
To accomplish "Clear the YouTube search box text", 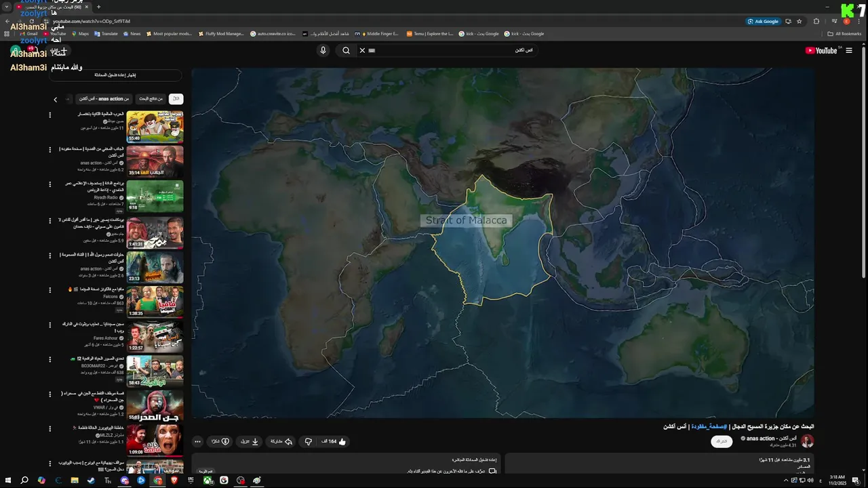I will [x=362, y=50].
